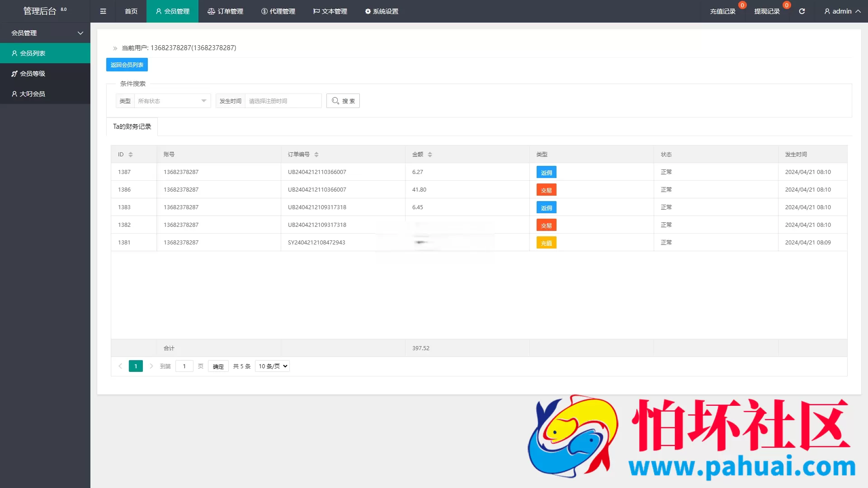868x488 pixels.
Task: Open the system settings menu
Action: (x=382, y=11)
